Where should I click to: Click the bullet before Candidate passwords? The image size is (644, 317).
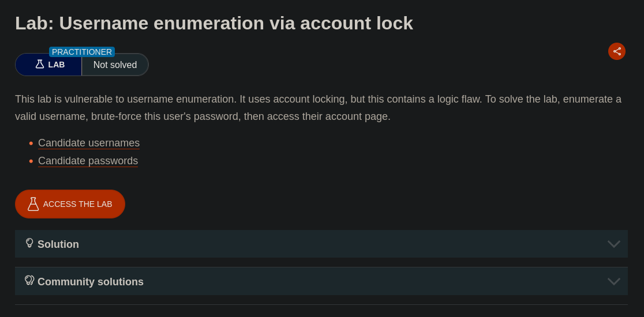click(x=31, y=161)
